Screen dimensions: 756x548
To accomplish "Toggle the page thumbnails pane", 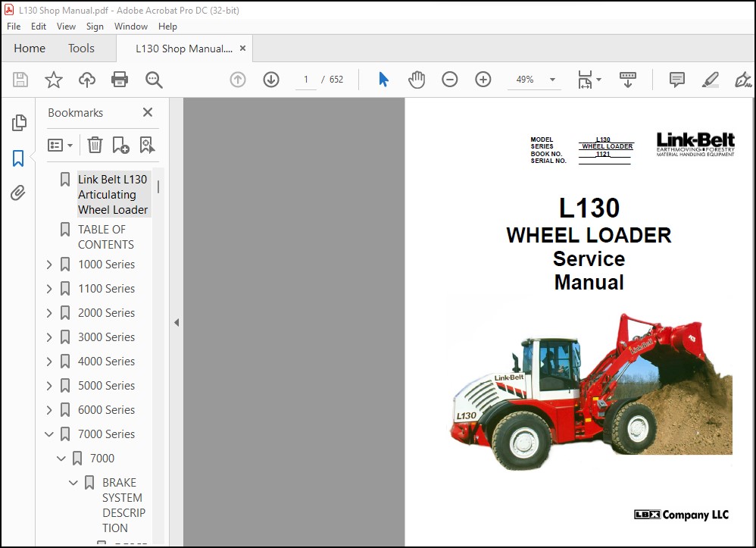I will 19,123.
